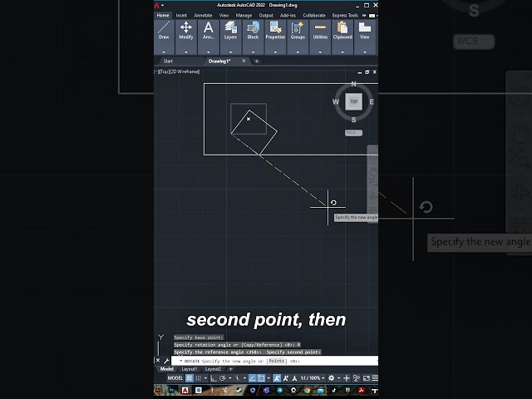Expand the Modify panel dropdown arrow

(186, 52)
